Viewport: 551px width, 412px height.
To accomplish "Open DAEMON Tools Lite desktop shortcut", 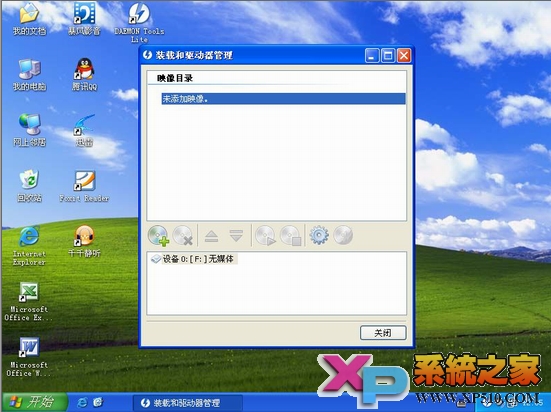I will click(x=139, y=23).
